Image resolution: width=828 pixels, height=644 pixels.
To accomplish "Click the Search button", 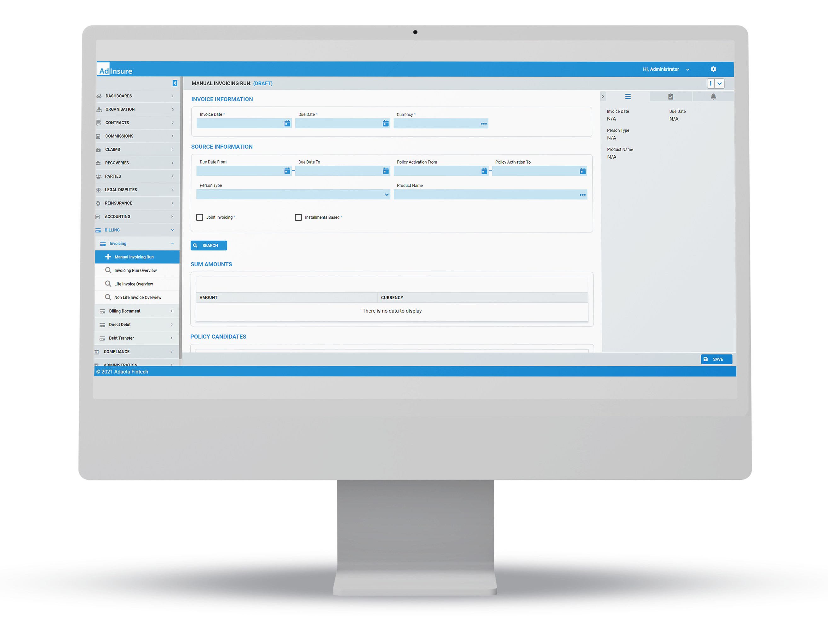I will pyautogui.click(x=208, y=245).
